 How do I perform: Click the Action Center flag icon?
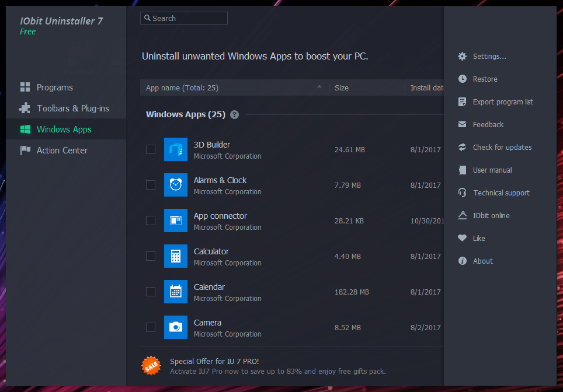(25, 150)
